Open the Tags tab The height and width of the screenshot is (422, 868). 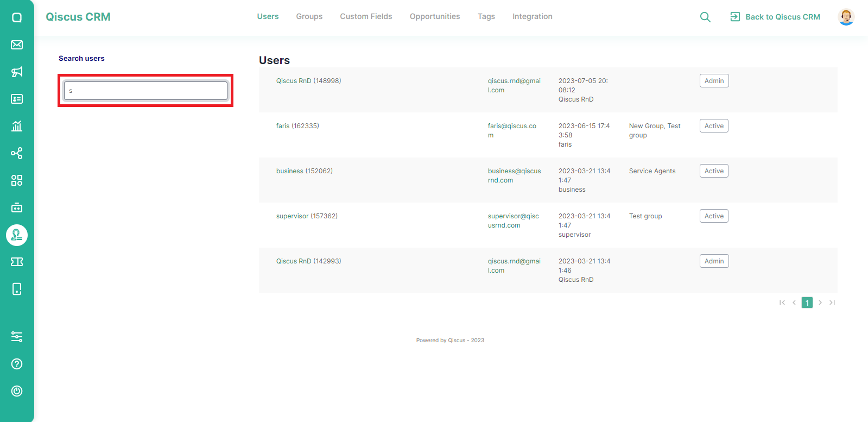click(486, 17)
